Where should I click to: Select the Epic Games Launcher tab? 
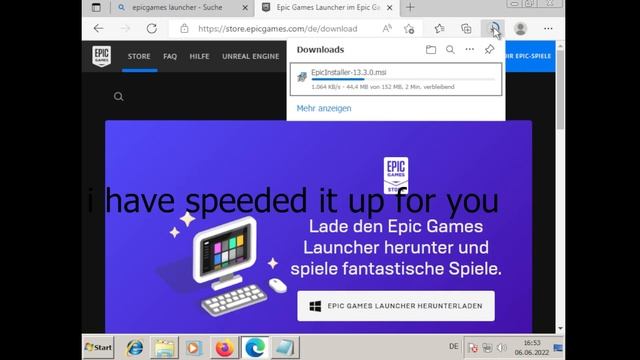pos(328,7)
